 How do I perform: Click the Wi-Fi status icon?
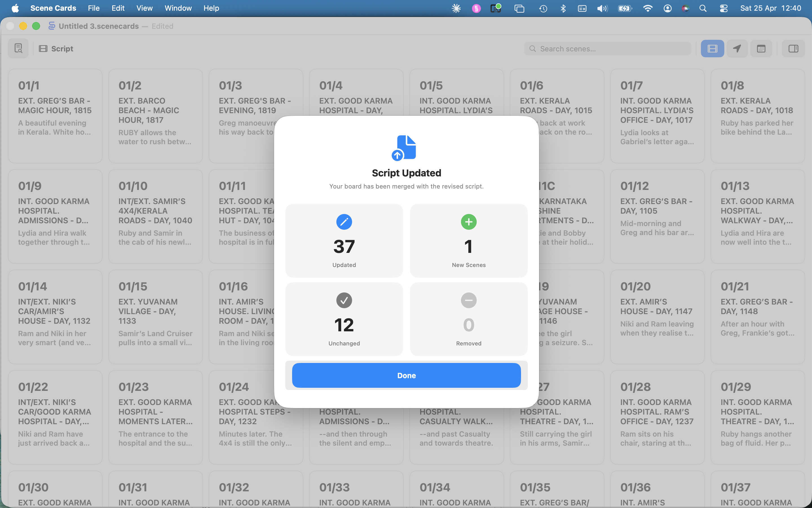648,8
